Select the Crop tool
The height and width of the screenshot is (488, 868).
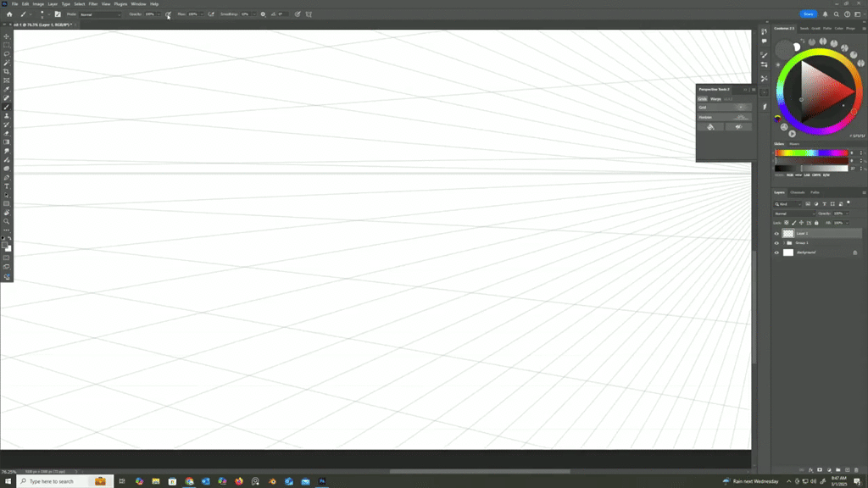click(x=7, y=72)
